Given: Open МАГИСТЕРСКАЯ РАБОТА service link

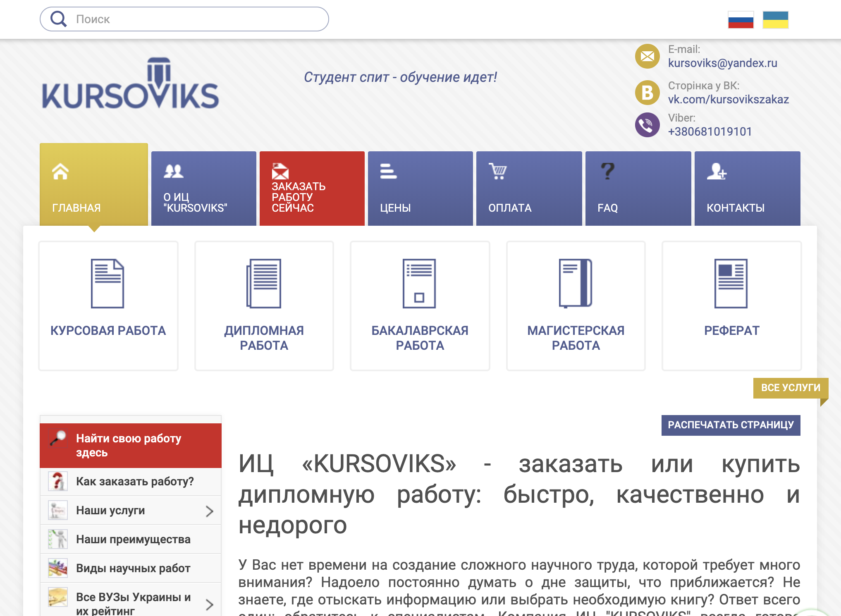Looking at the screenshot, I should (576, 338).
